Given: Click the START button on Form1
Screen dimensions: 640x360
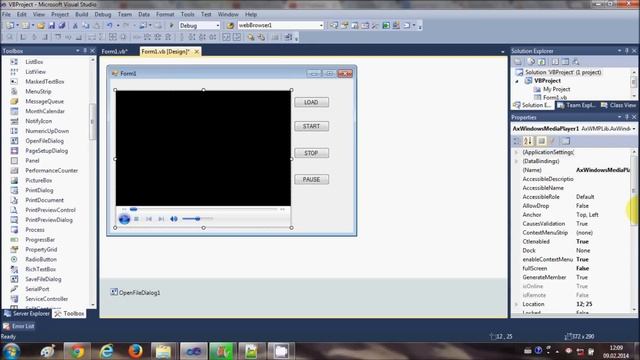Looking at the screenshot, I should coord(311,126).
